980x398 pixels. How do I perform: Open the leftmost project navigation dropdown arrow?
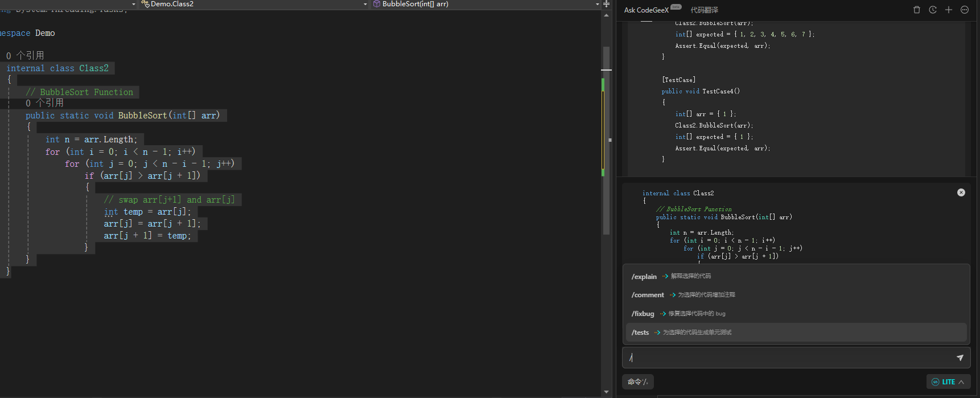pos(134,4)
